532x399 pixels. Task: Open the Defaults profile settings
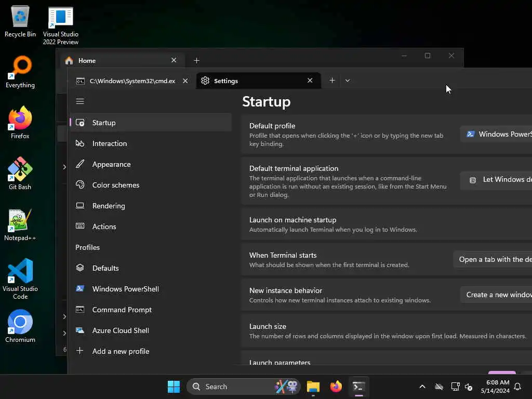click(x=151, y=268)
